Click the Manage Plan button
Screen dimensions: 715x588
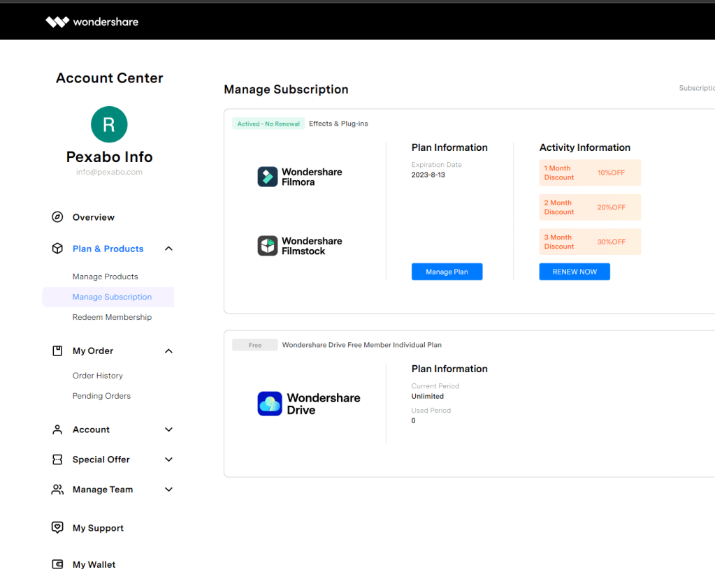pyautogui.click(x=447, y=272)
